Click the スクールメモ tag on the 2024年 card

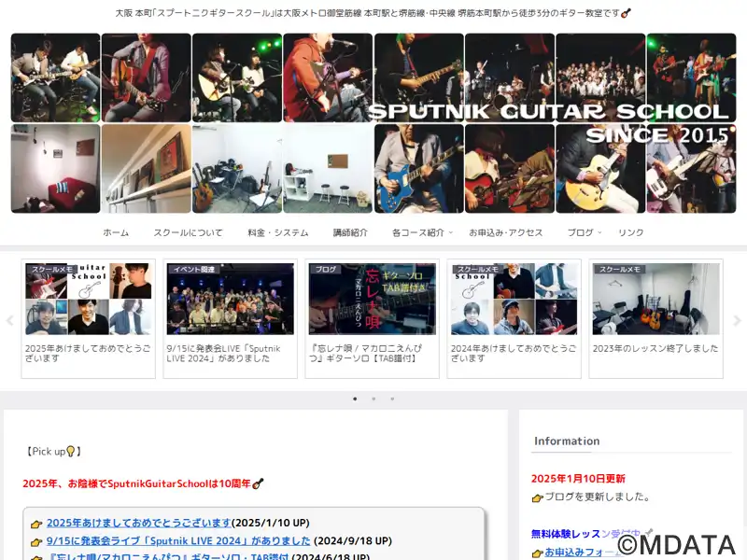tap(478, 269)
